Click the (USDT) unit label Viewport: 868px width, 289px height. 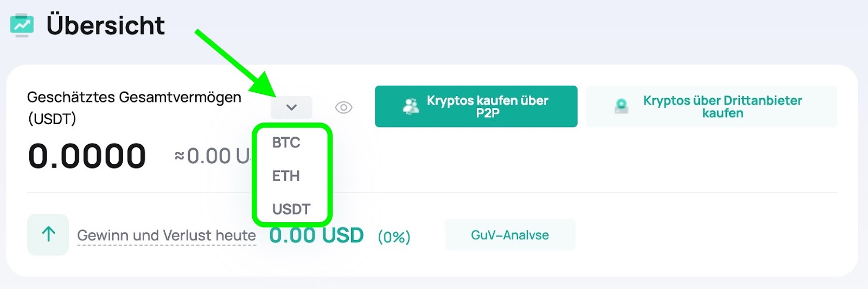[x=52, y=119]
